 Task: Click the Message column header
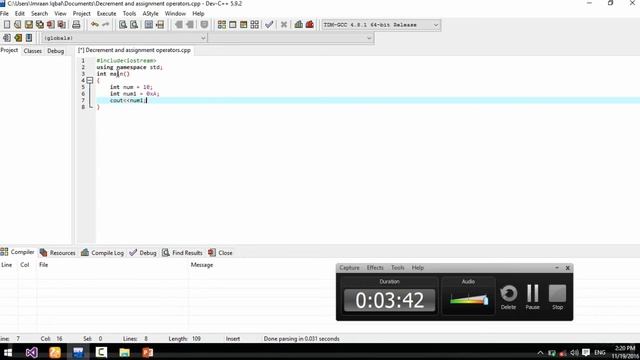pos(202,265)
